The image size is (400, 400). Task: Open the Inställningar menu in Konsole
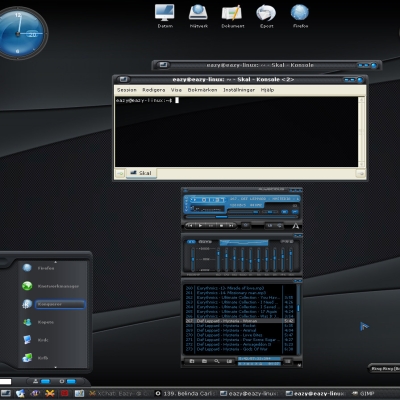239,90
